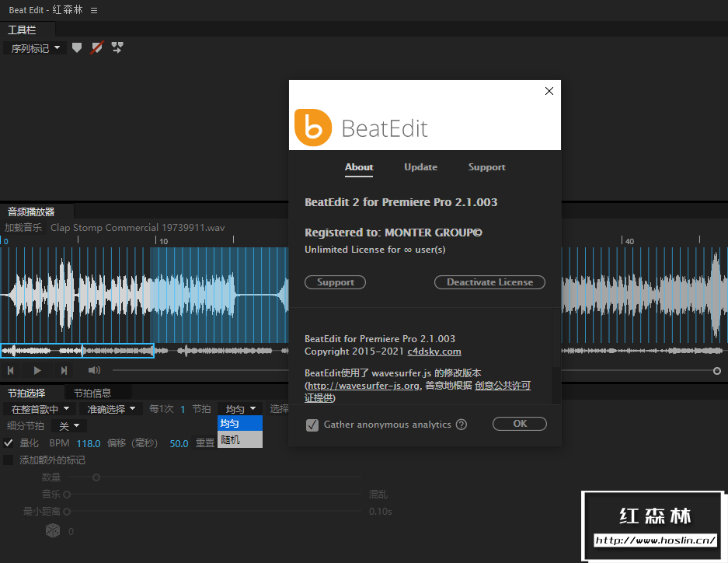
Task: Open the Beat Edit panel menu icon
Action: (x=94, y=10)
